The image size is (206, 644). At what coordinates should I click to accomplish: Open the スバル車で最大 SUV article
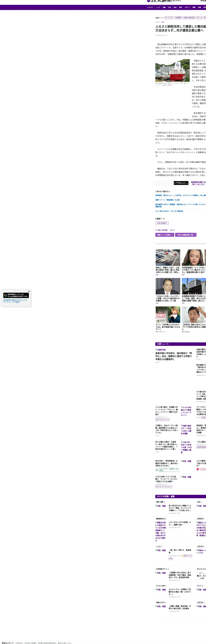click(167, 411)
